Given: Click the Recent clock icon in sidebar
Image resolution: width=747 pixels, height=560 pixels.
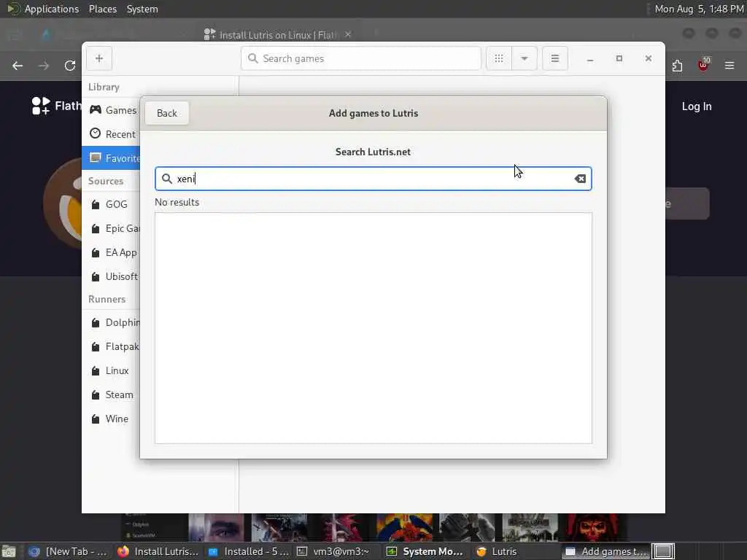Looking at the screenshot, I should point(96,134).
